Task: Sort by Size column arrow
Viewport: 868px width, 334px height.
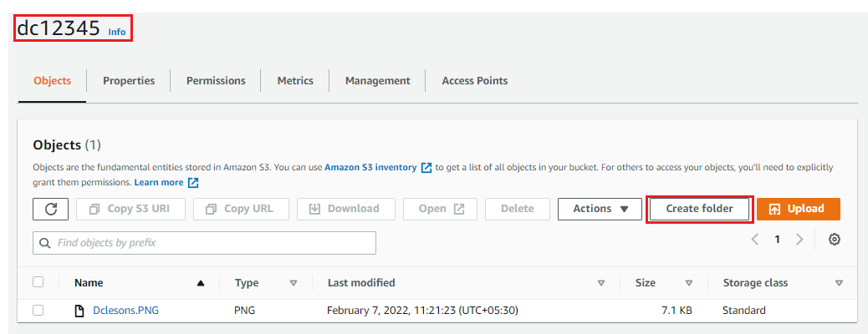Action: click(689, 283)
